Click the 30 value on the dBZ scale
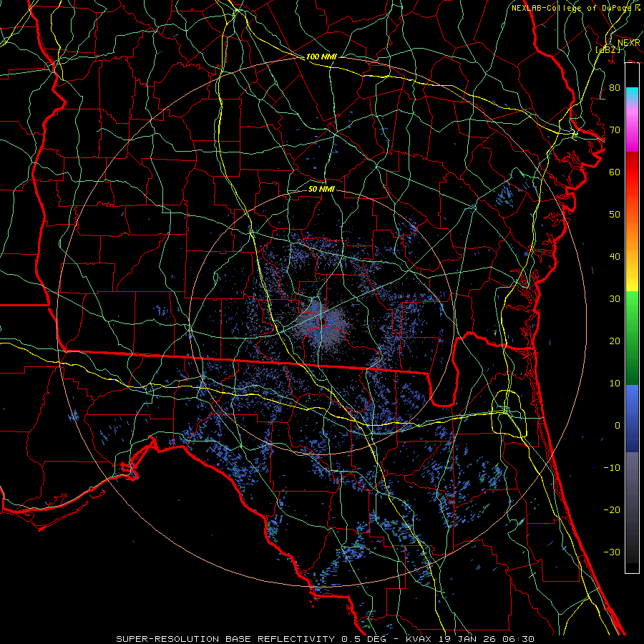The image size is (644, 644). 615,299
